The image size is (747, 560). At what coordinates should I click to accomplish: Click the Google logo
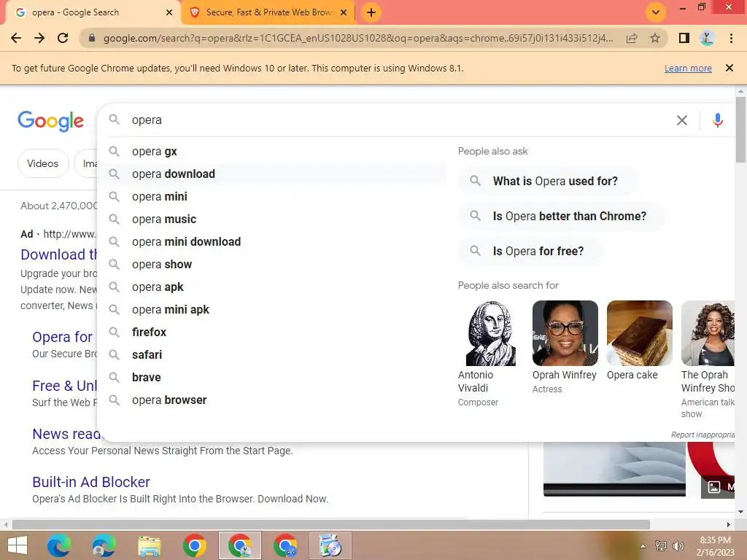pyautogui.click(x=50, y=121)
